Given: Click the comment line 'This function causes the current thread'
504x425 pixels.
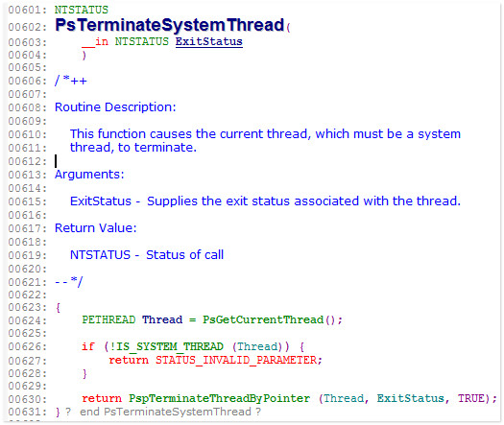Looking at the screenshot, I should point(265,133).
